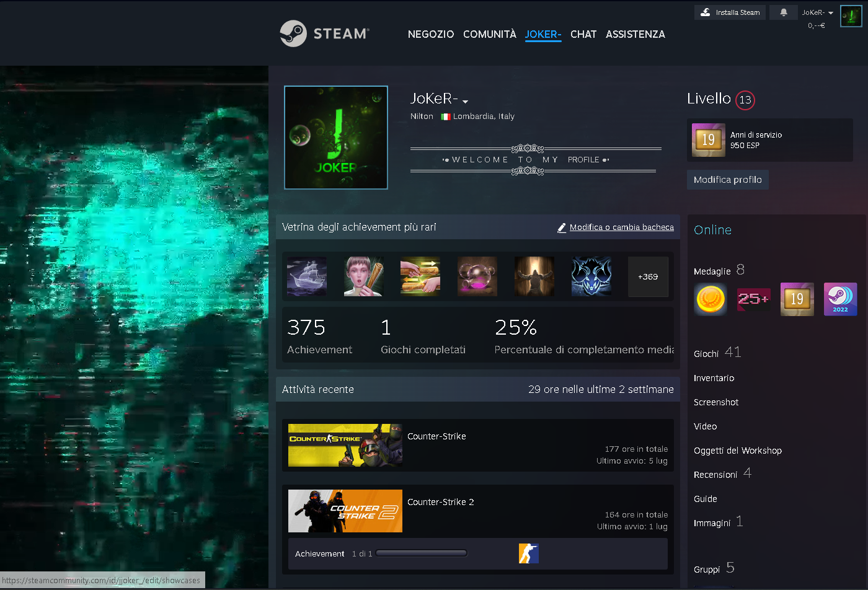The image size is (868, 590).
Task: Click the 19 years of service badge
Action: 708,140
